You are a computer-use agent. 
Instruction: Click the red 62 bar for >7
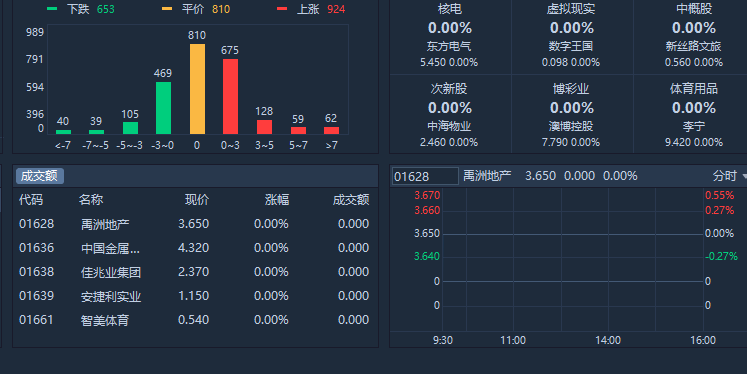click(x=331, y=131)
